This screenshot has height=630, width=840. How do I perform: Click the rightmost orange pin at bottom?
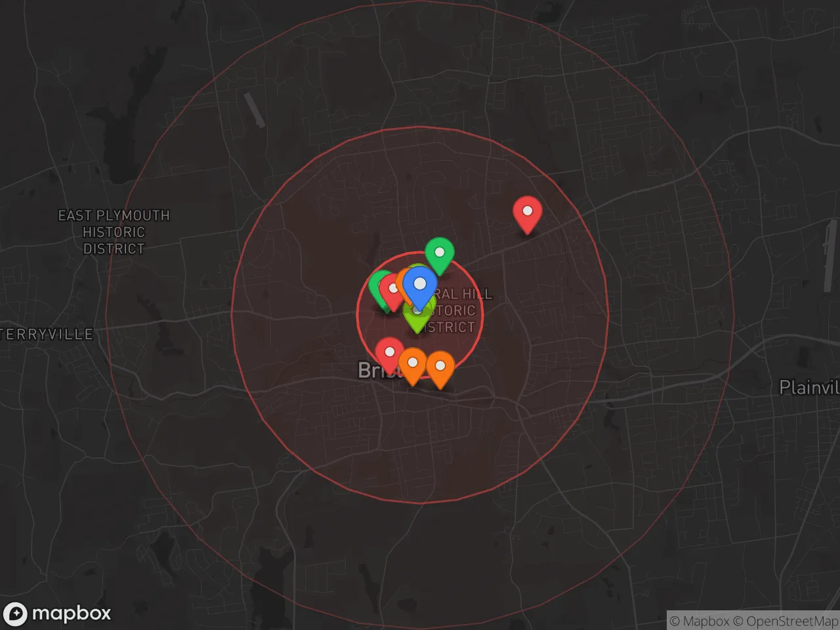(x=440, y=367)
